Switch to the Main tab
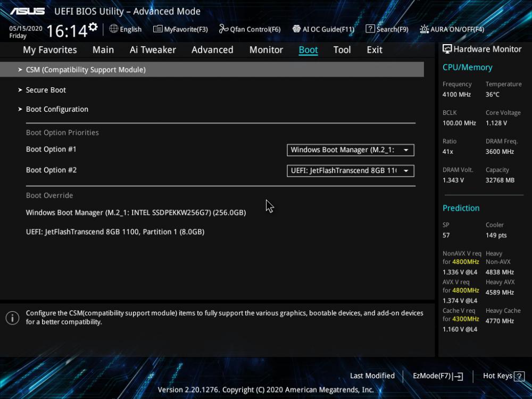The width and height of the screenshot is (532, 399). [x=103, y=50]
